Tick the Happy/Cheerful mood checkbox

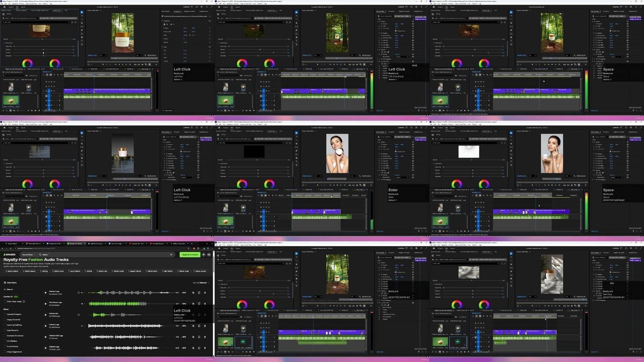coord(5,320)
